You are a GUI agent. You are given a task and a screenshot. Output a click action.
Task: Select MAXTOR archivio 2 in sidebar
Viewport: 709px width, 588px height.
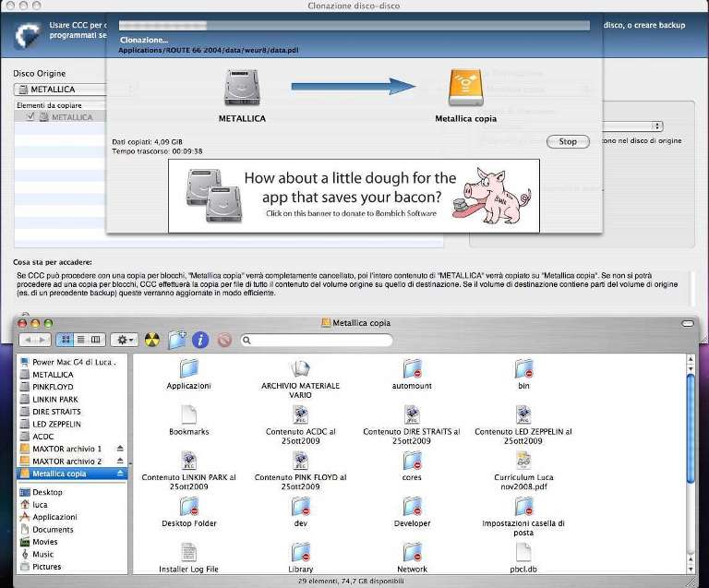[x=66, y=462]
